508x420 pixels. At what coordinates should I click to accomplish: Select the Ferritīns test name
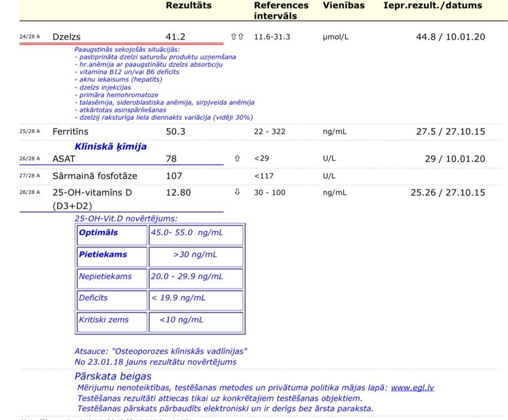tap(70, 132)
